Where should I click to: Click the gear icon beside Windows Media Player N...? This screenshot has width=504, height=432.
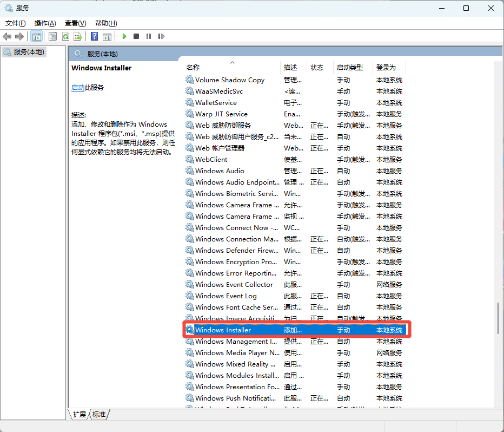[190, 352]
